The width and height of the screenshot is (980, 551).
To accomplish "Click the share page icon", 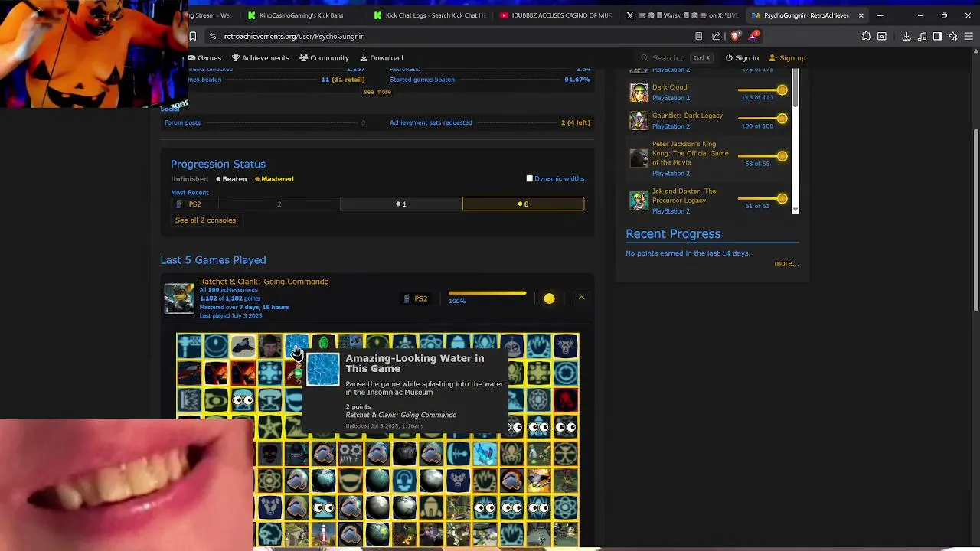I will 716,36.
